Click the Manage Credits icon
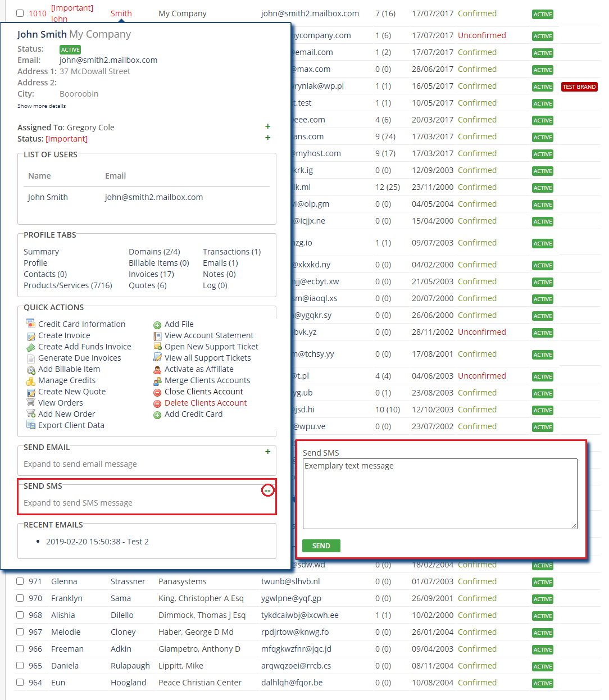 [31, 381]
